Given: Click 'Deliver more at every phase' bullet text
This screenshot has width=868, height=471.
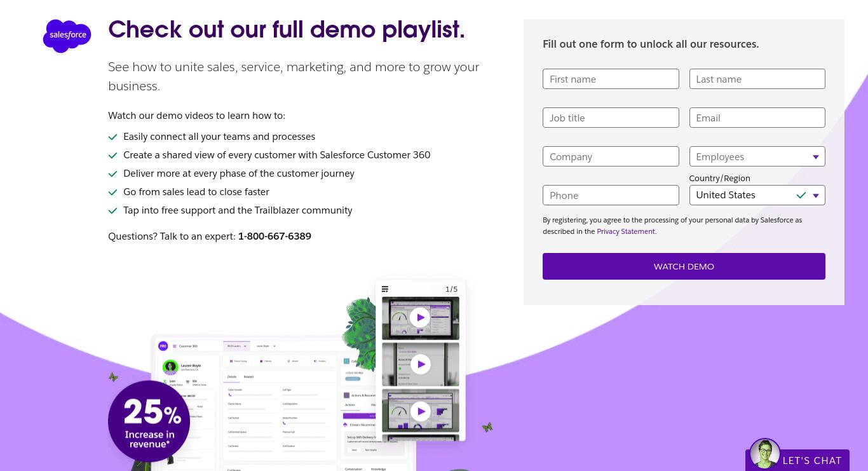Looking at the screenshot, I should click(x=239, y=174).
